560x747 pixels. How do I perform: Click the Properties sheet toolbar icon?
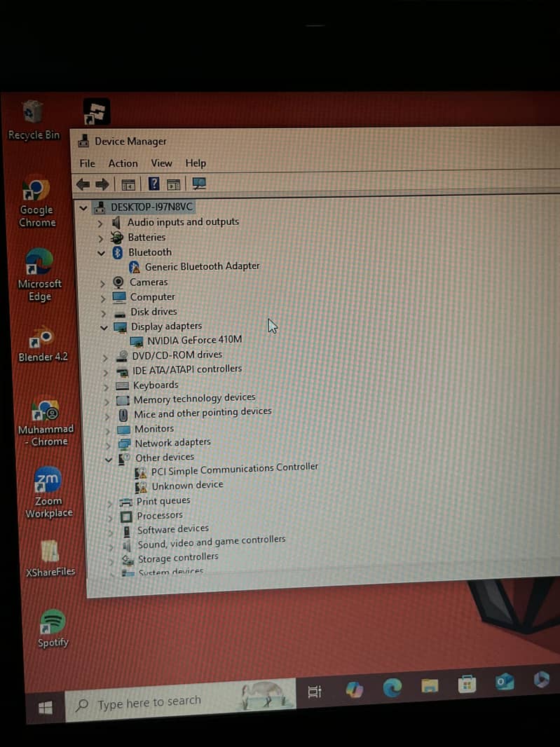[x=174, y=184]
